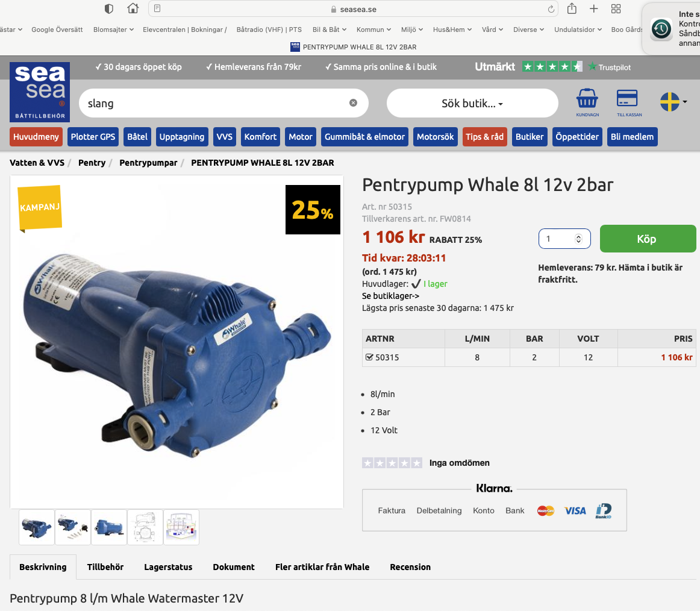Open the Motorsök menu button
The width and height of the screenshot is (700, 611).
pyautogui.click(x=435, y=137)
